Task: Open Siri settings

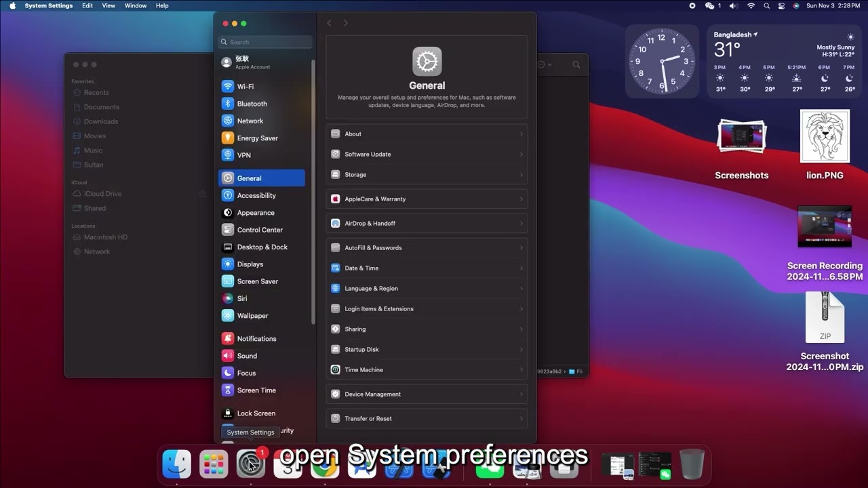Action: 262,298
